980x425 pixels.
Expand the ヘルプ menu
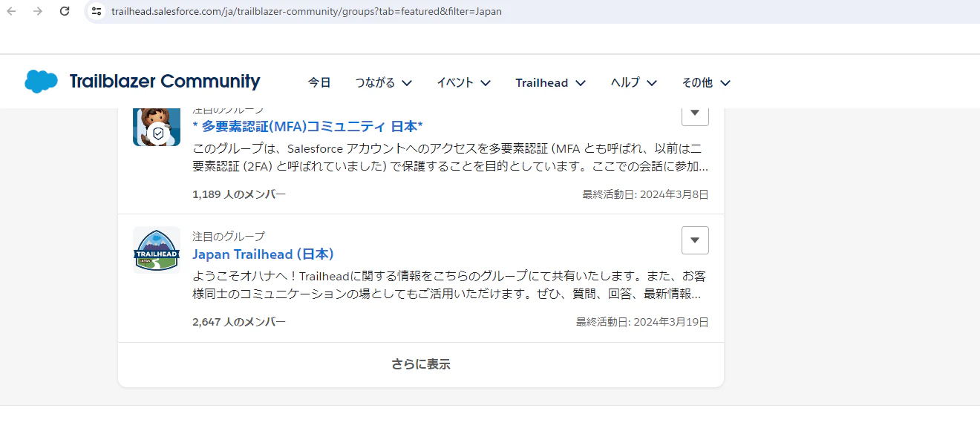tap(633, 82)
